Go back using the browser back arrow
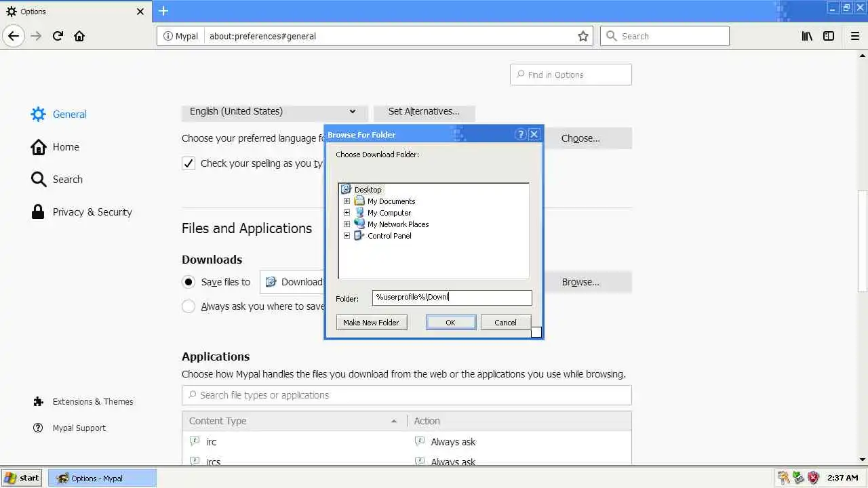868x488 pixels. tap(14, 36)
